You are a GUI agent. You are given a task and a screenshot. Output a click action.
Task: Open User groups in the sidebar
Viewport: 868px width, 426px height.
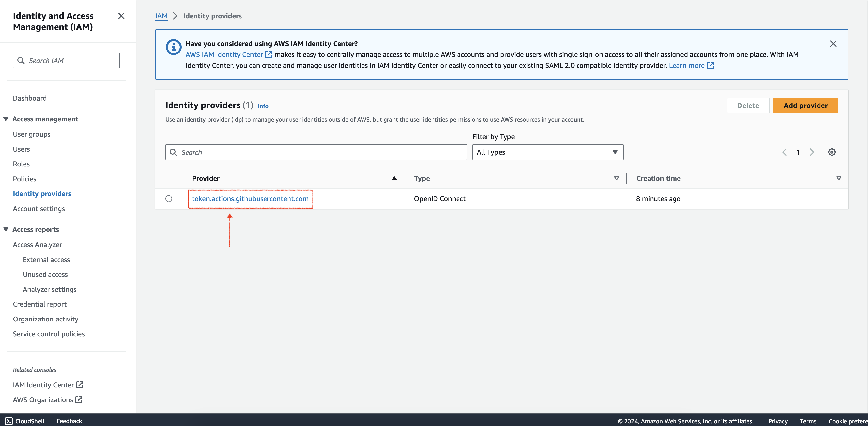pos(32,134)
